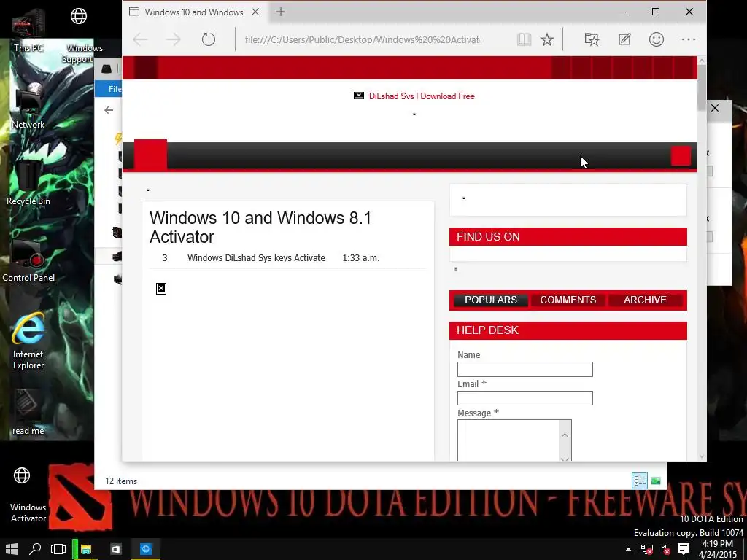Viewport: 747px width, 560px height.
Task: Open read me desktop file
Action: click(28, 413)
